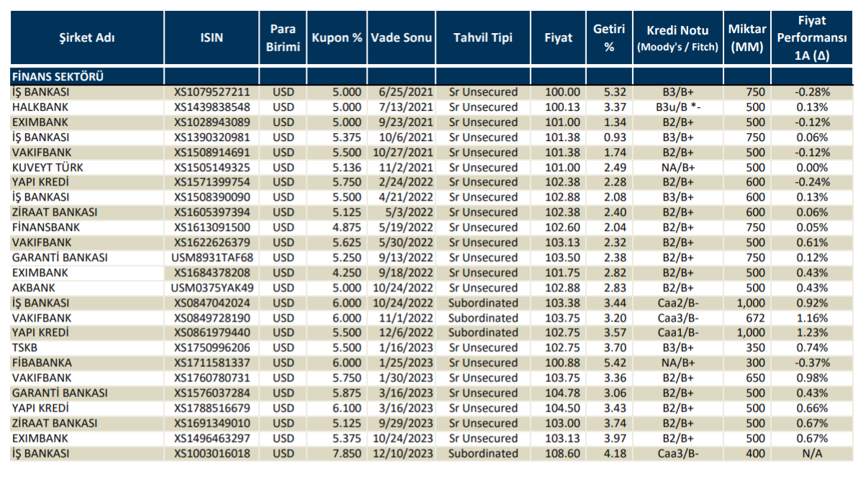
Task: Click yield value 5.32
Action: [616, 92]
